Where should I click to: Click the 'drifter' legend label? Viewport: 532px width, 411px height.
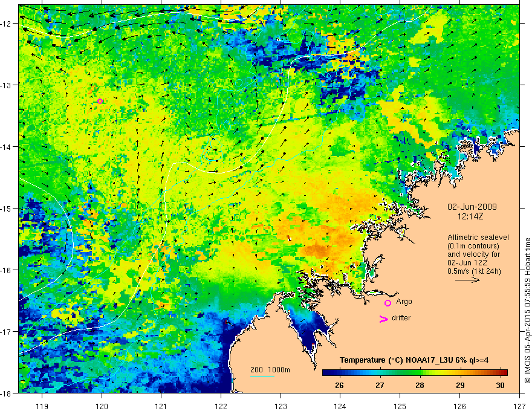coord(401,318)
